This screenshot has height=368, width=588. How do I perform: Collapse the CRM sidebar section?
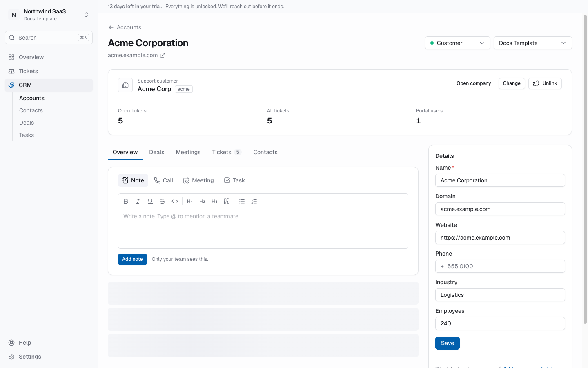(x=49, y=85)
